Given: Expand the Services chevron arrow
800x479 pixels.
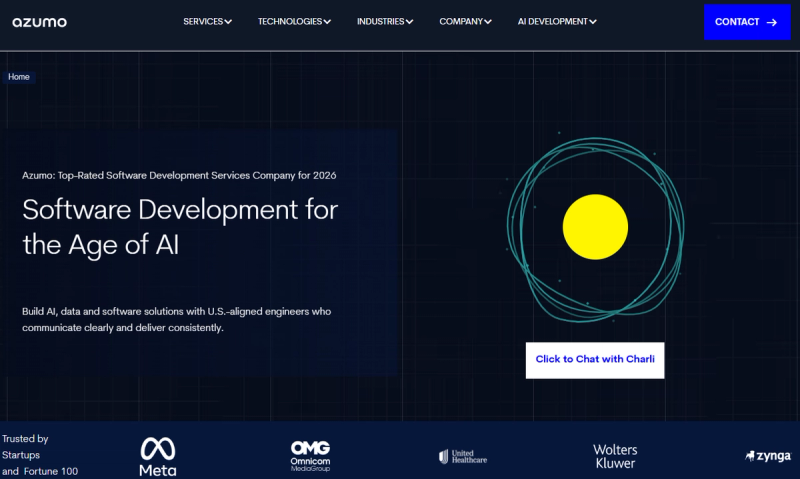Looking at the screenshot, I should [228, 22].
